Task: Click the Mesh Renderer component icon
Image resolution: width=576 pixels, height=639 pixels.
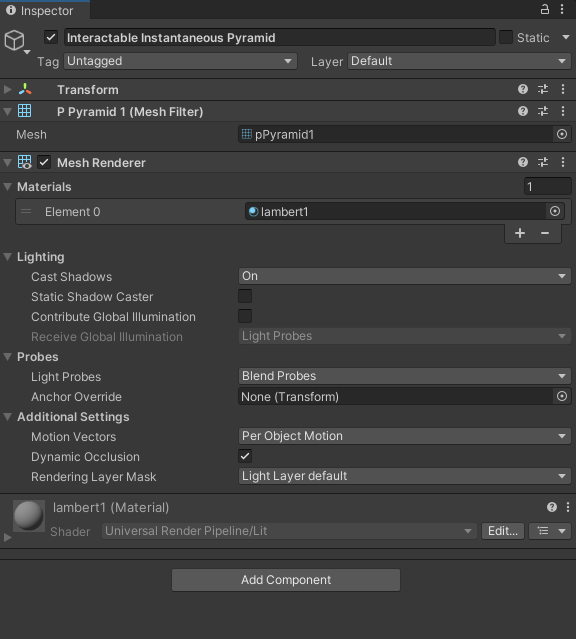Action: 24,162
